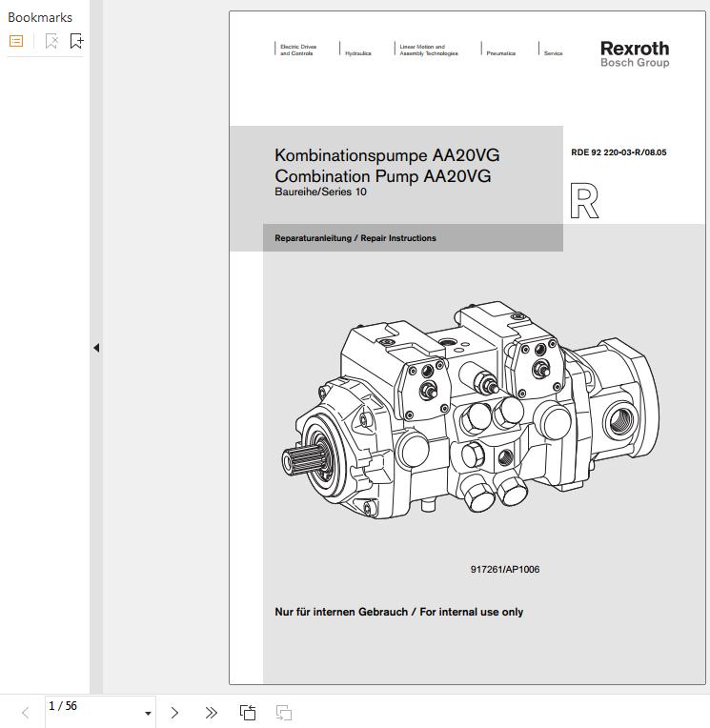The height and width of the screenshot is (728, 710).
Task: Click the go to previous view icon
Action: [248, 713]
